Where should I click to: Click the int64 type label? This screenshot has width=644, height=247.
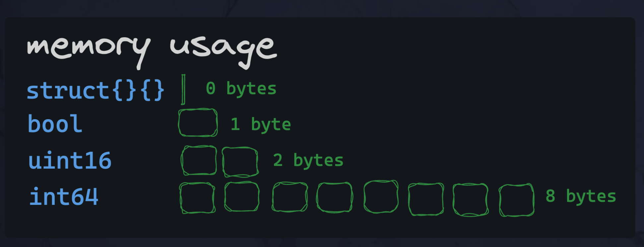64,197
